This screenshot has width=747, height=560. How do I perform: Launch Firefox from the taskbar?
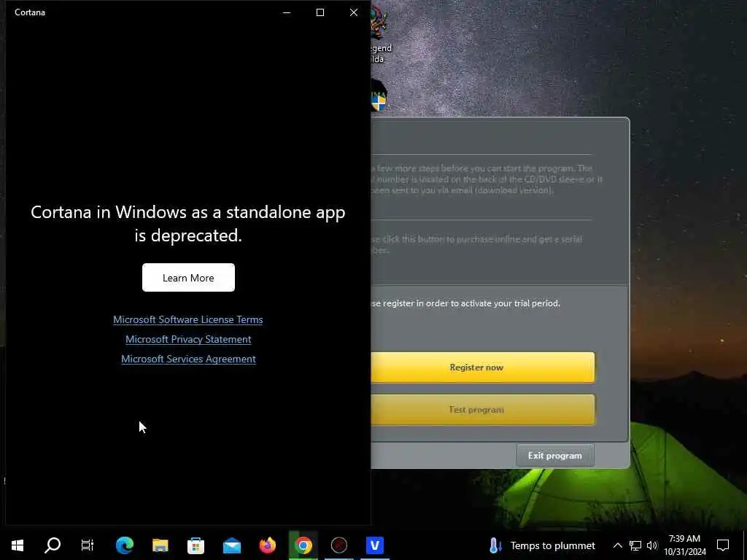(x=268, y=545)
